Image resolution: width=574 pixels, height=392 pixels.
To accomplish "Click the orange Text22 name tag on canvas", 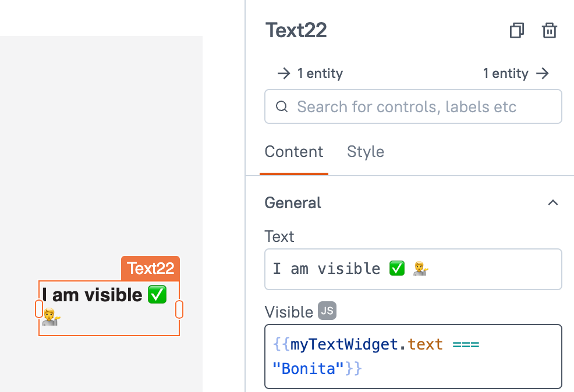I will 150,268.
